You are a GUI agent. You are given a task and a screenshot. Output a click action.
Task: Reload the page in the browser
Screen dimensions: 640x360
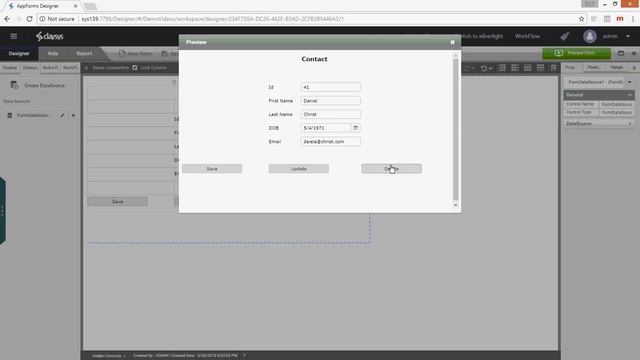point(29,19)
